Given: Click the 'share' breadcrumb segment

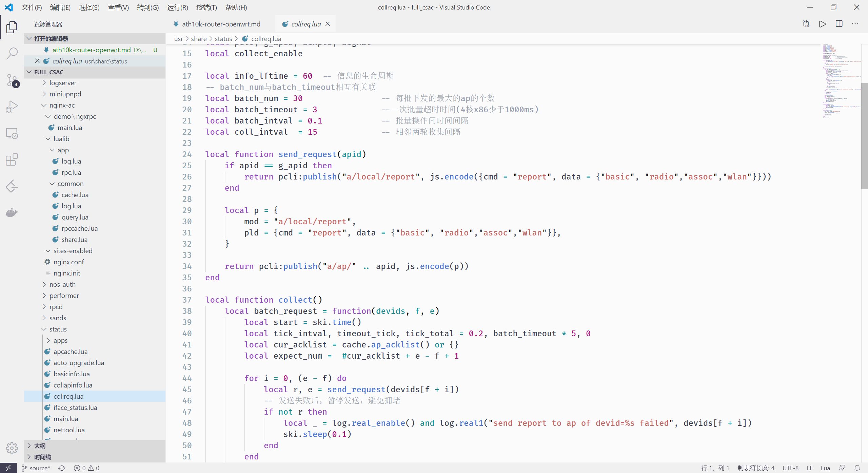Looking at the screenshot, I should click(x=199, y=39).
